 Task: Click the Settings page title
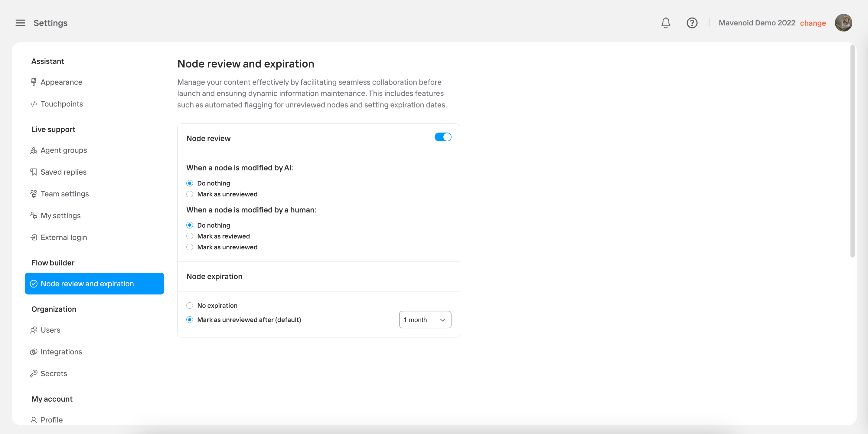[x=51, y=23]
